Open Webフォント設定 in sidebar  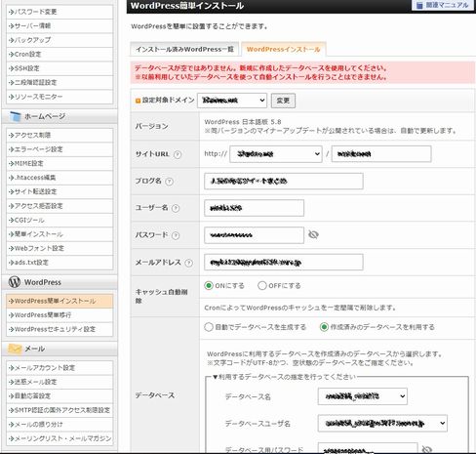point(59,248)
